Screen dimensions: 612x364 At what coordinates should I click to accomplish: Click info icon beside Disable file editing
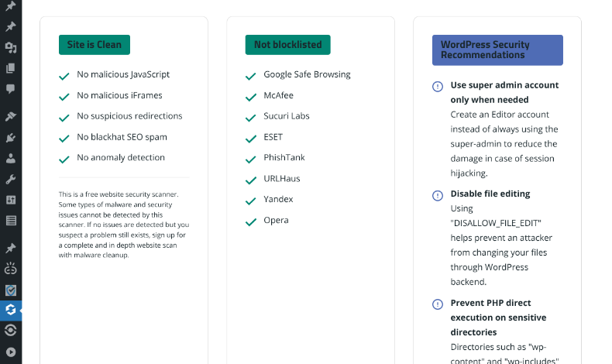point(438,195)
